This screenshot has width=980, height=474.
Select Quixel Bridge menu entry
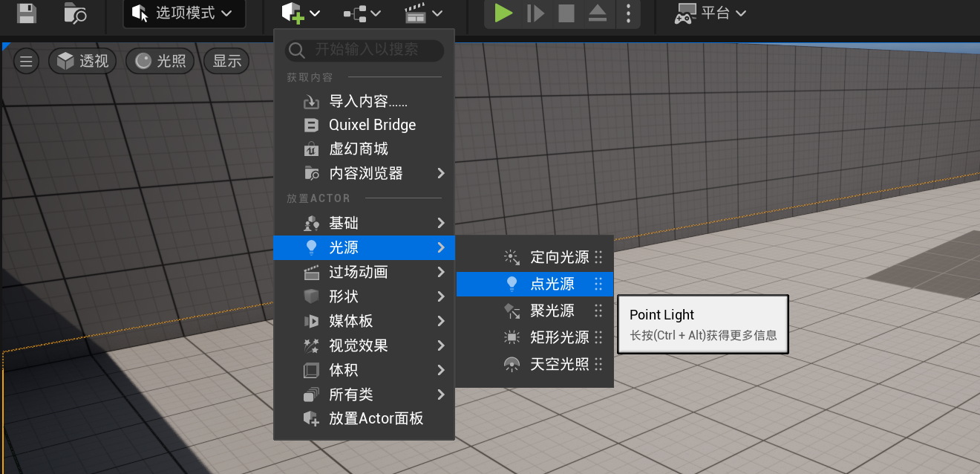[x=372, y=125]
